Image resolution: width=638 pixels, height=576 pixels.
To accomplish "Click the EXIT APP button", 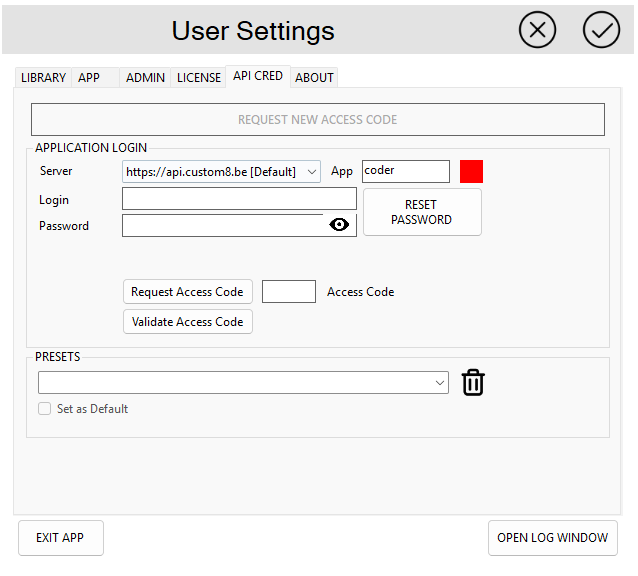I will (61, 538).
